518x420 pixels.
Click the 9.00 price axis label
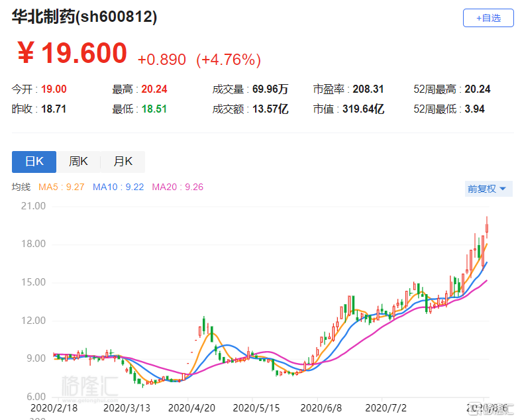pos(36,358)
